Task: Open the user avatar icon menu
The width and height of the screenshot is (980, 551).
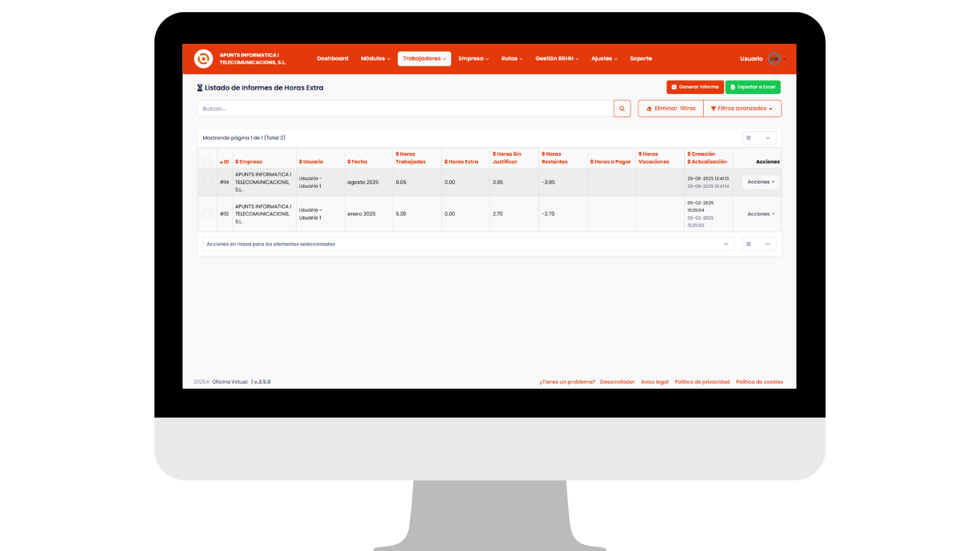Action: pyautogui.click(x=774, y=59)
